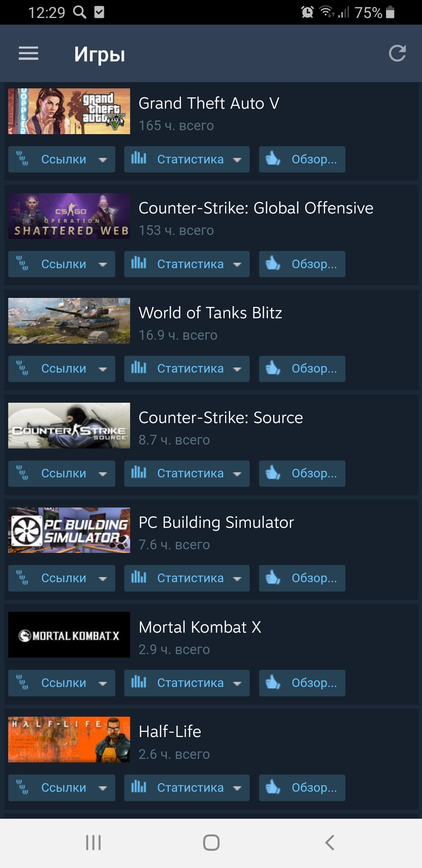Open the Android recent apps icon
Viewport: 422px width, 868px height.
click(93, 843)
